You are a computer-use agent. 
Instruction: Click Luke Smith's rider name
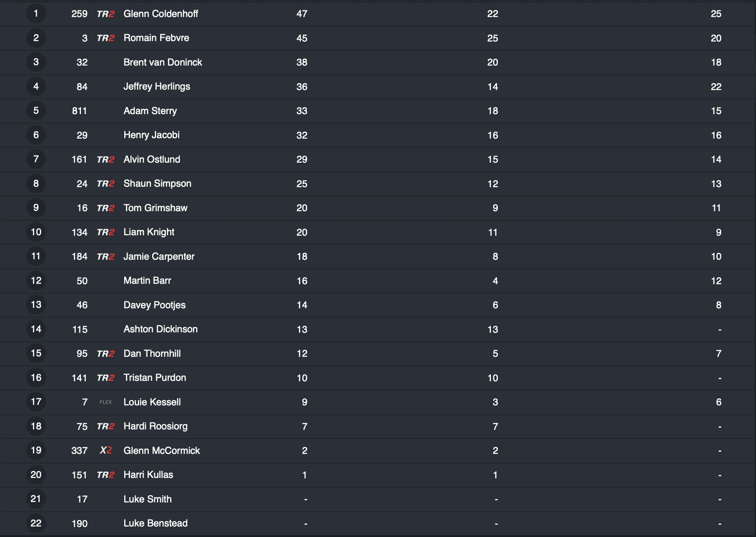pos(147,499)
